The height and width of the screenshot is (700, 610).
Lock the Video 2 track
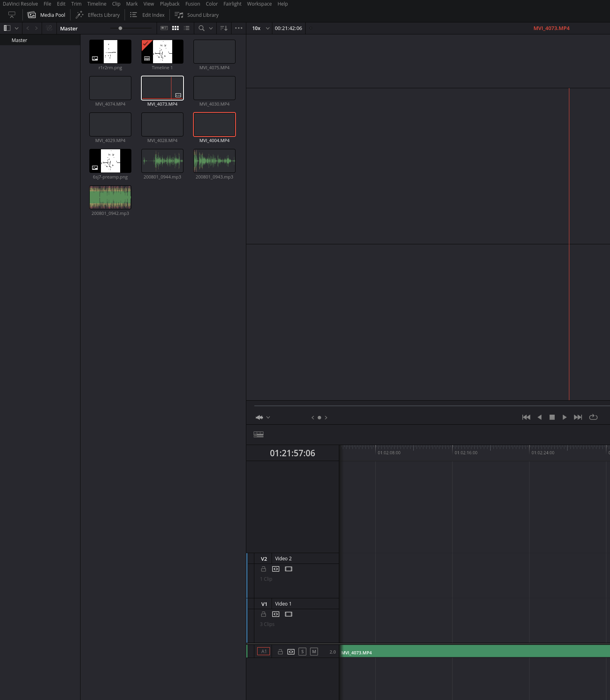point(264,569)
